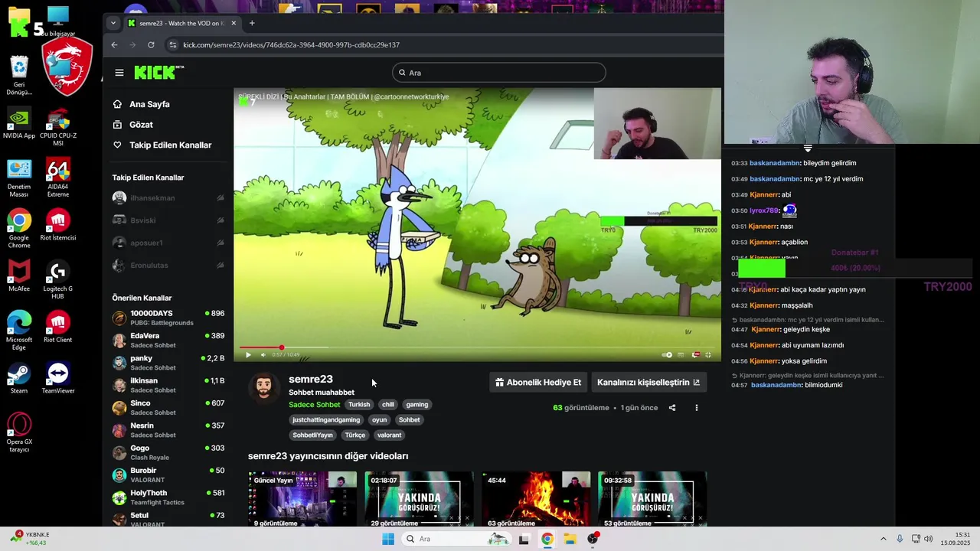This screenshot has height=551, width=980.
Task: Open Opera GX desktop icon
Action: 19,432
